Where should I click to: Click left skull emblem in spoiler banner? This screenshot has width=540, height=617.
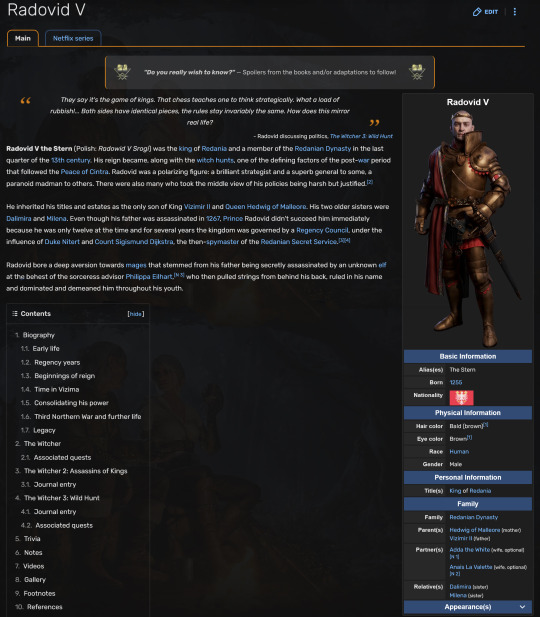point(122,72)
